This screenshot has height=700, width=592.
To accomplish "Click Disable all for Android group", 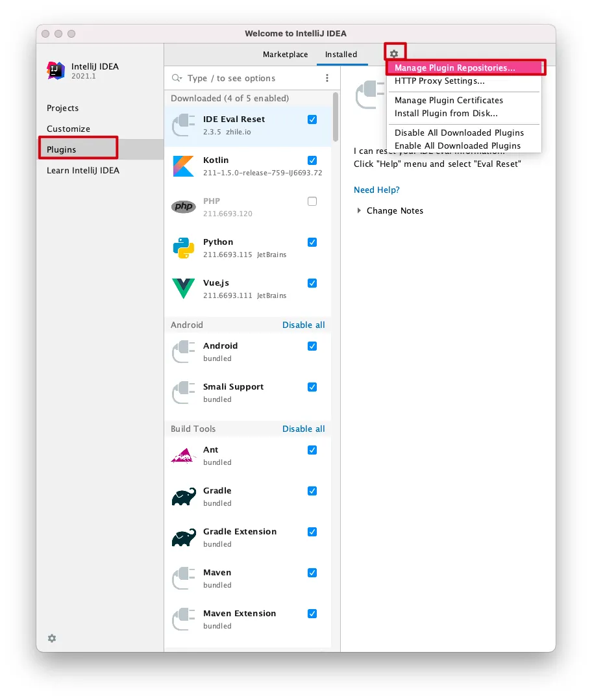I will coord(303,325).
